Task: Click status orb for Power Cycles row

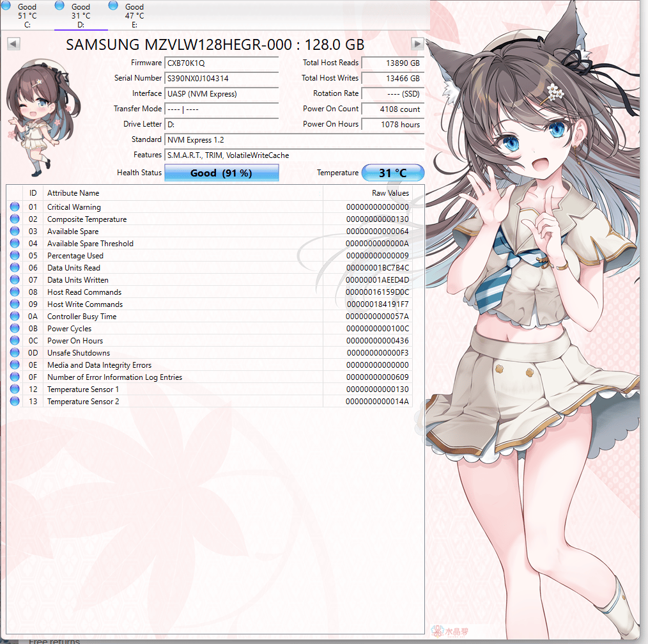Action: coord(15,328)
